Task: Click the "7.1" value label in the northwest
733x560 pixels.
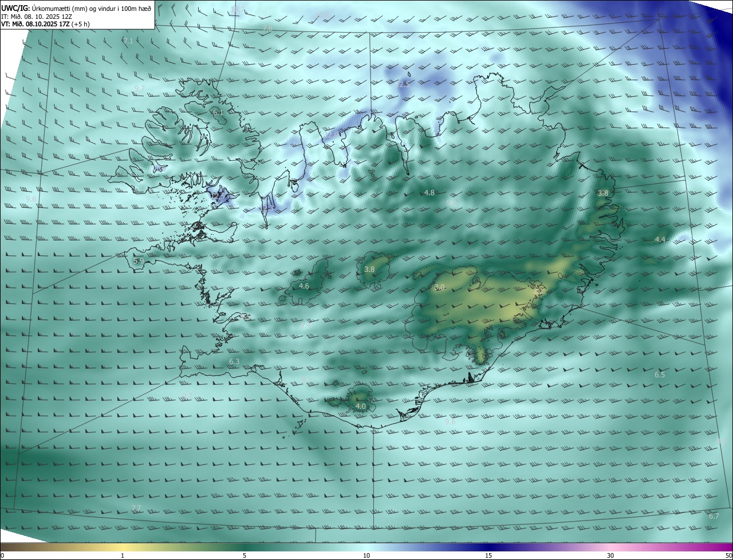Action: [x=128, y=41]
